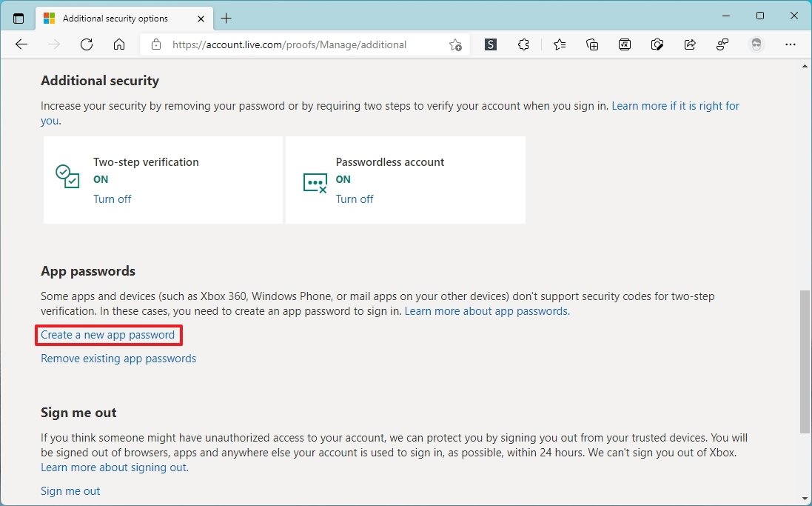Click the add favorite icon in address bar

(x=457, y=44)
